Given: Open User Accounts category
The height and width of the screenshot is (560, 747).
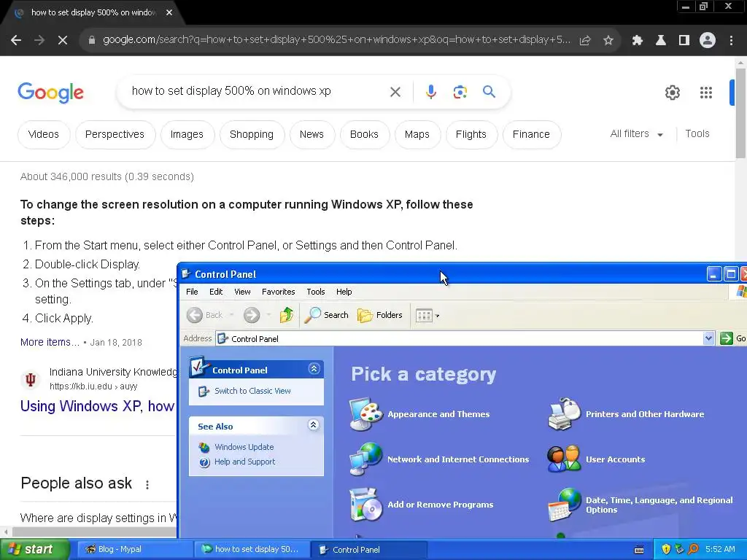Looking at the screenshot, I should 596,459.
